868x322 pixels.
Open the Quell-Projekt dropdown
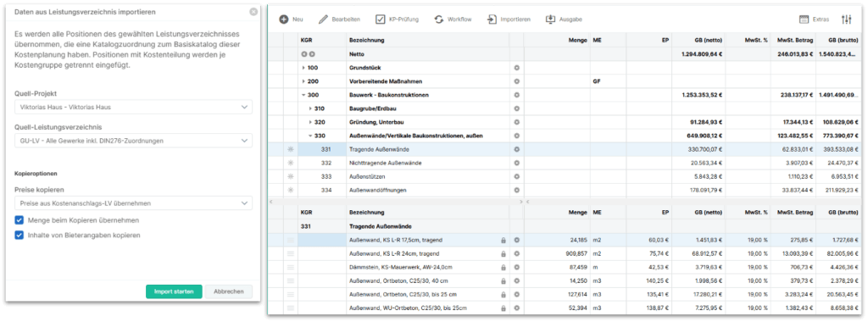pos(133,107)
